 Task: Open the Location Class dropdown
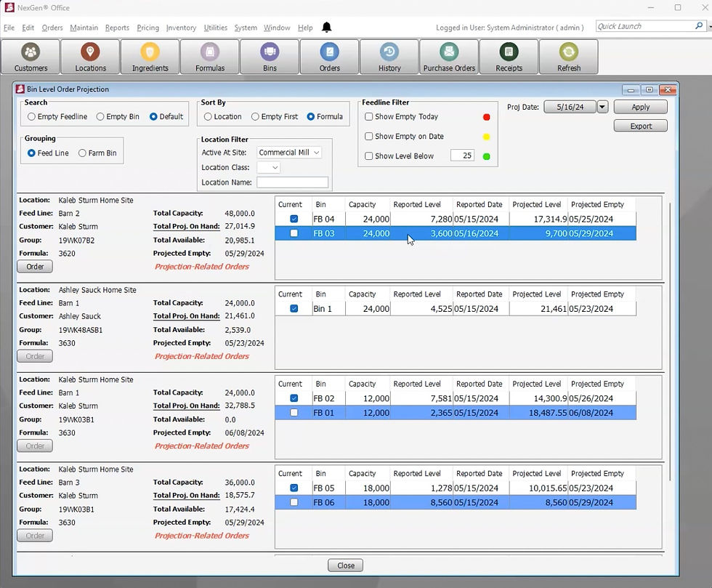(268, 167)
